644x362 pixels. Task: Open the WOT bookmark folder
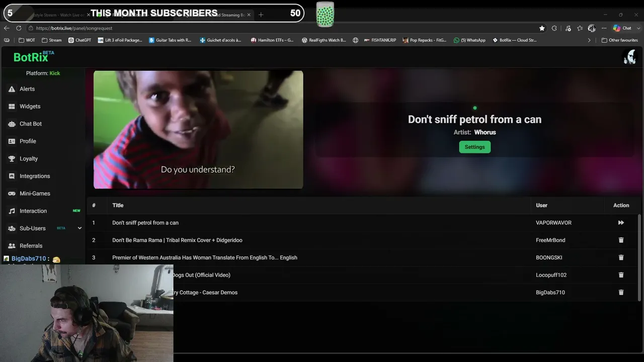pos(27,40)
